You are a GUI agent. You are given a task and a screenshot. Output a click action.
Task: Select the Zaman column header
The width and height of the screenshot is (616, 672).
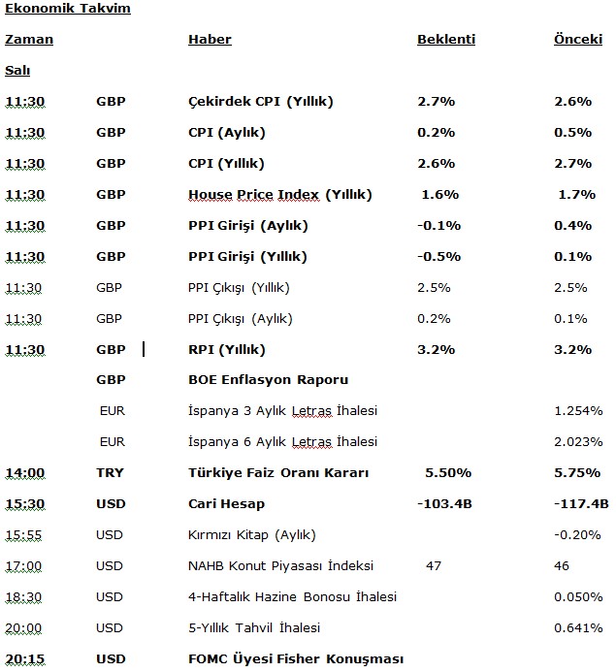point(29,40)
